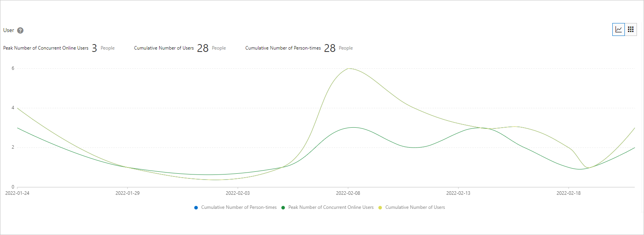The image size is (644, 235).
Task: Switch to line chart view
Action: click(x=619, y=29)
